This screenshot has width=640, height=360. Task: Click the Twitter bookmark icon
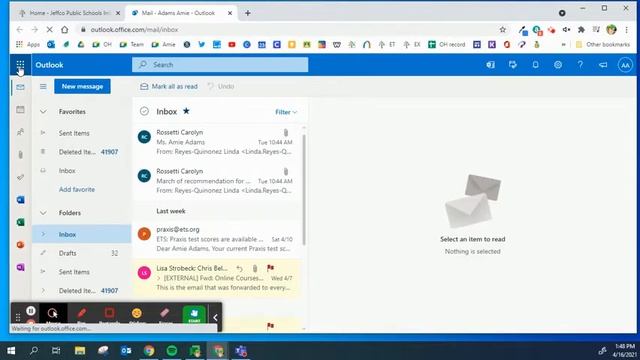pyautogui.click(x=202, y=44)
